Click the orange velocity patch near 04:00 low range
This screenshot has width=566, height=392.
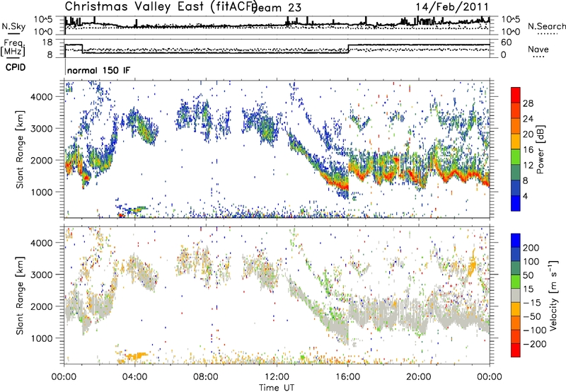pos(136,355)
